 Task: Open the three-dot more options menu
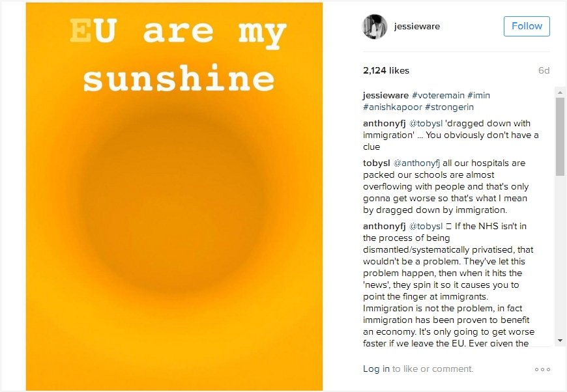pyautogui.click(x=542, y=369)
